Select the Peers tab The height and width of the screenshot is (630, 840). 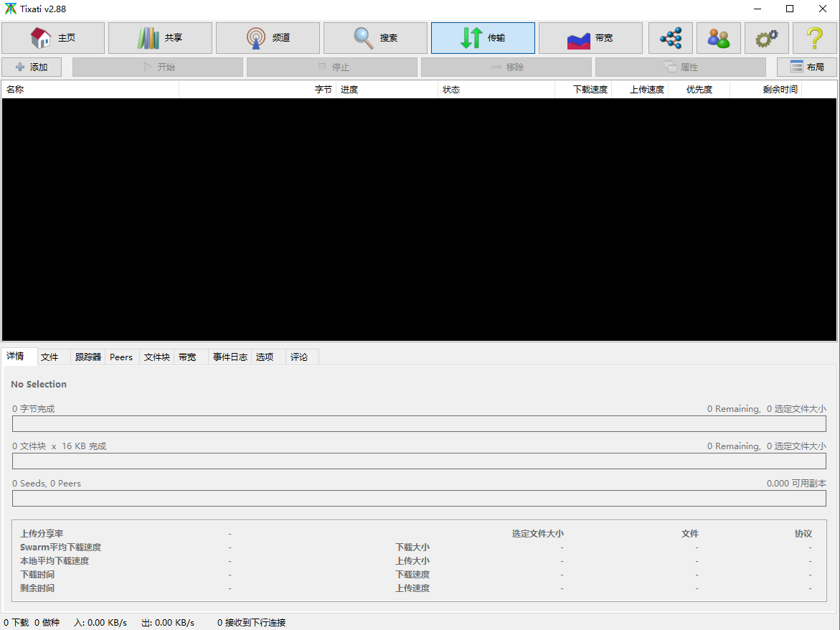coord(121,357)
